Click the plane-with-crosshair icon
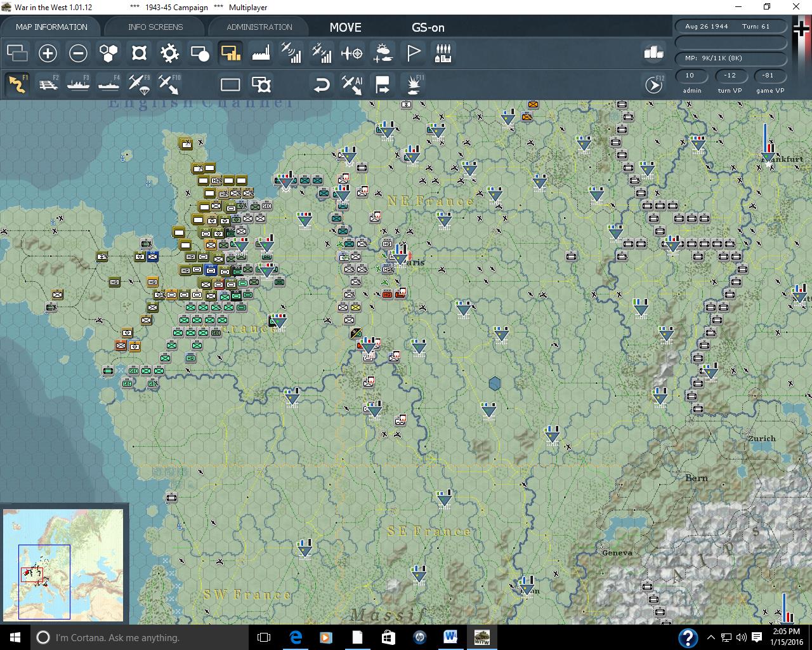 [352, 53]
